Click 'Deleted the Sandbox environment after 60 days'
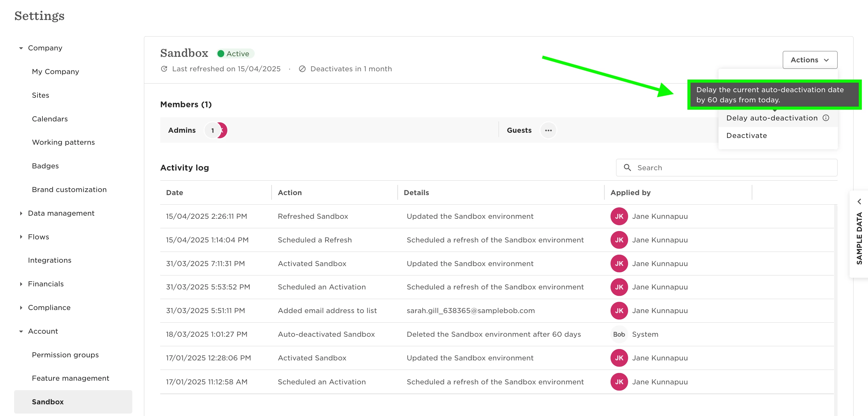 [x=494, y=334]
